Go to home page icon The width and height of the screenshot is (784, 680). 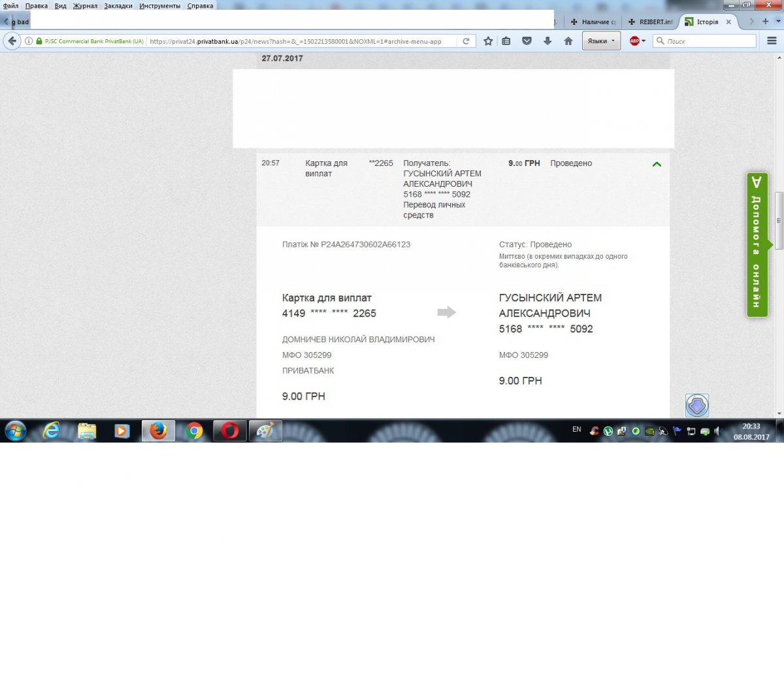(568, 41)
